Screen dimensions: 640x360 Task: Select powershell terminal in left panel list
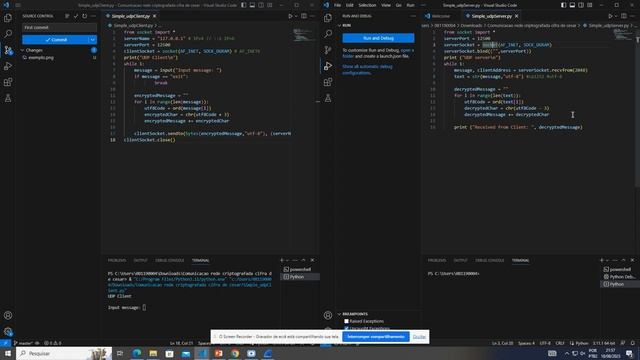pos(300,269)
